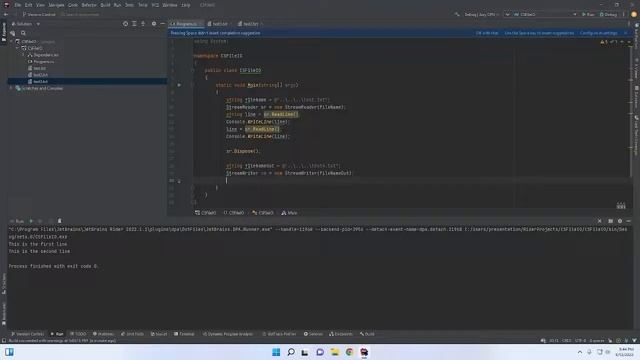Image resolution: width=640 pixels, height=360 pixels.
Task: Expand the Dependencies node
Action: [x=23, y=55]
